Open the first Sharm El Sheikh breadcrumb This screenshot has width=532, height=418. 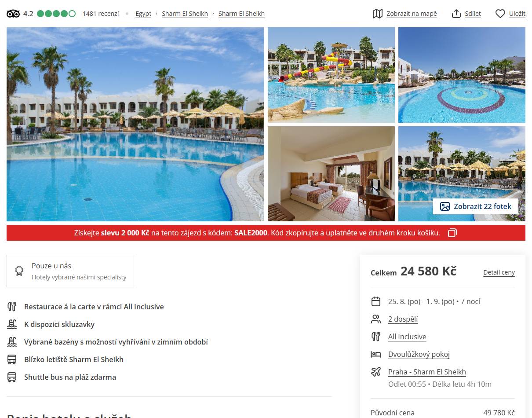click(x=185, y=14)
